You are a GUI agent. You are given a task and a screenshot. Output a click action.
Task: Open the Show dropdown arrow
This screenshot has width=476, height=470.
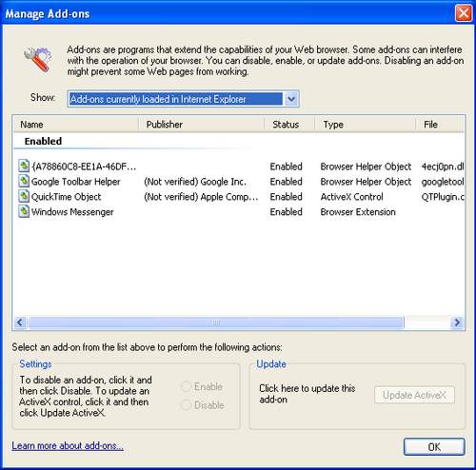291,99
